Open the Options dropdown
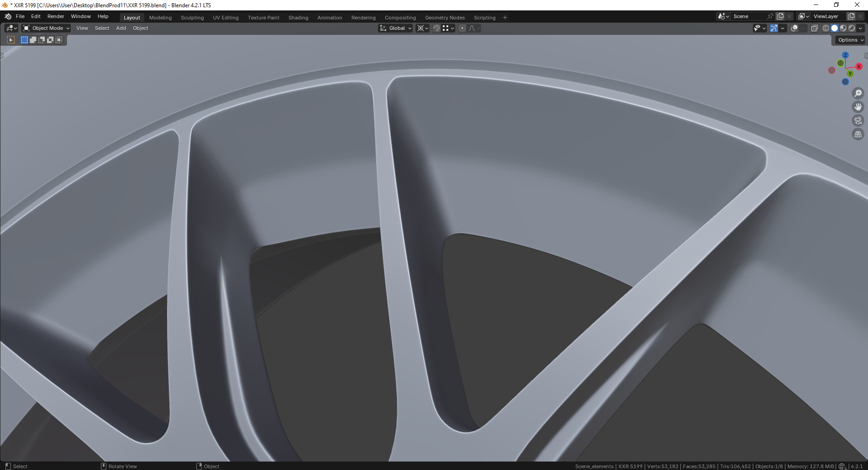This screenshot has height=470, width=868. (x=850, y=40)
